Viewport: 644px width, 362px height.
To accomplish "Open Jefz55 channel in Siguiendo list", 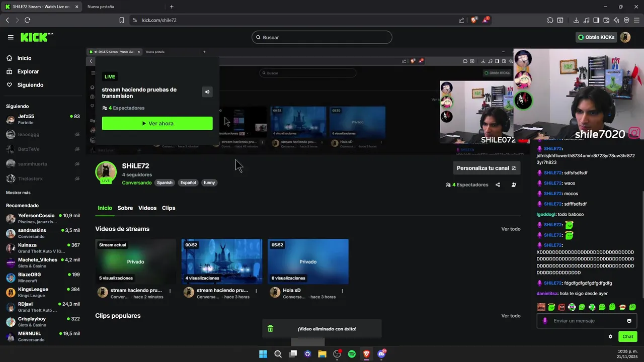I will (43, 120).
